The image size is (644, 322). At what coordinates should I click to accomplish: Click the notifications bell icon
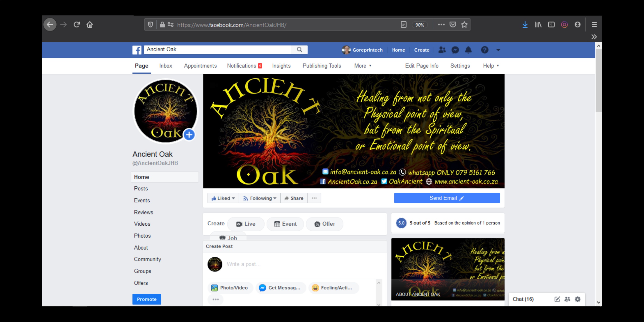[x=468, y=50]
